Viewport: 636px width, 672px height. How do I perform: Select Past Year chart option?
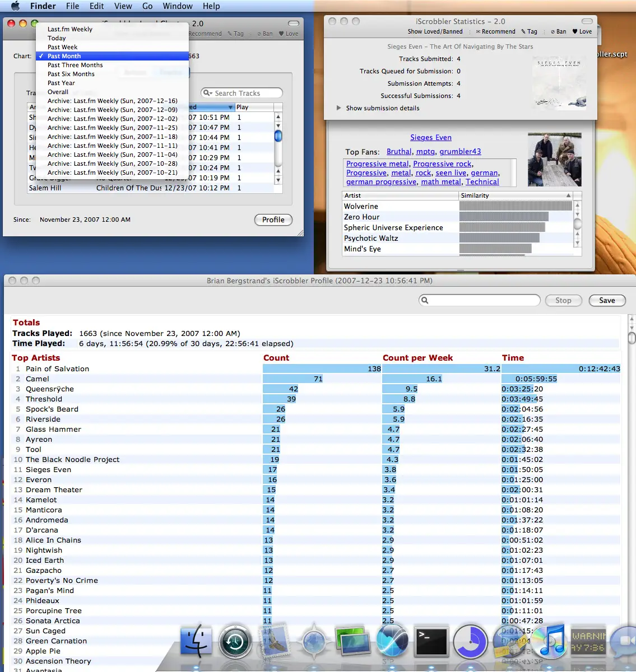112,83
